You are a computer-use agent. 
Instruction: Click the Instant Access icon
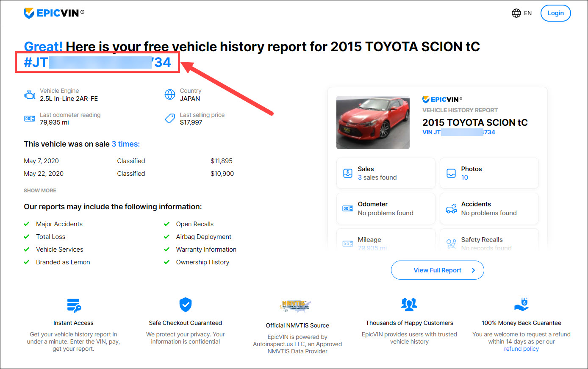point(74,305)
